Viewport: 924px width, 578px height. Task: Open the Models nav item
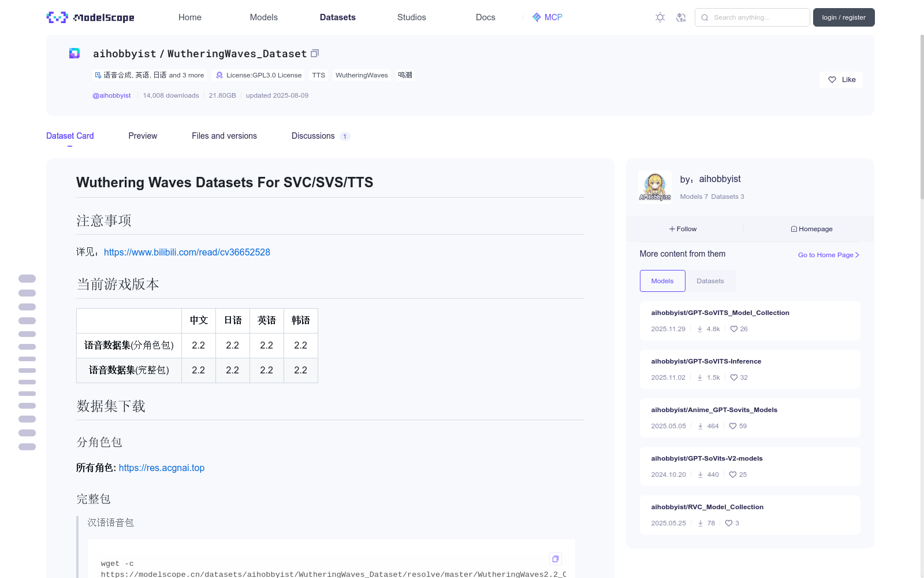pyautogui.click(x=264, y=17)
